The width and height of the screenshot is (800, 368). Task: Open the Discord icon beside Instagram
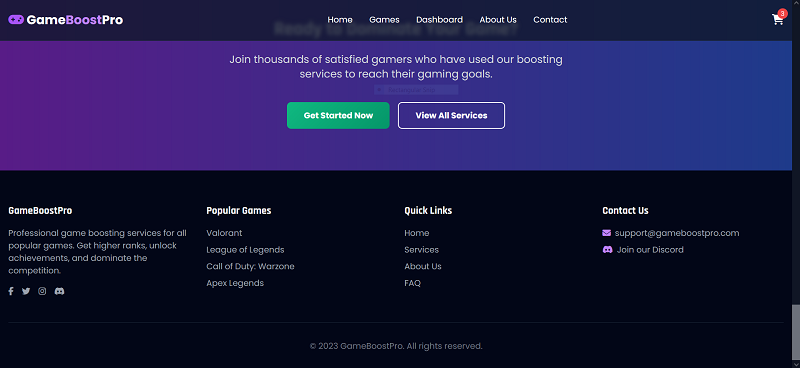click(59, 291)
